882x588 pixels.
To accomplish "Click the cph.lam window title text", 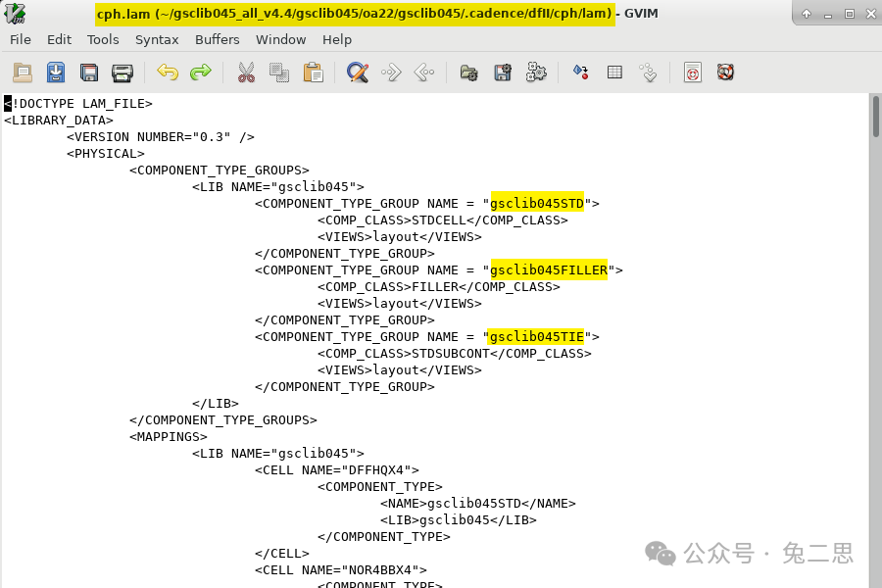I will pos(355,14).
